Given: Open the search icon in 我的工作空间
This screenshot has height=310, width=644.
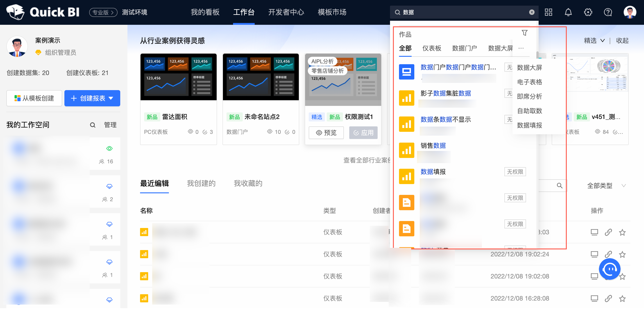Looking at the screenshot, I should [x=93, y=125].
